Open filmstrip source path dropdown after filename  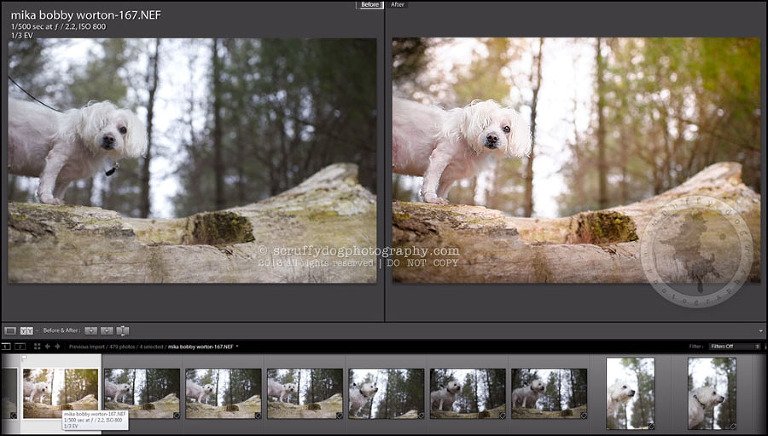click(237, 346)
